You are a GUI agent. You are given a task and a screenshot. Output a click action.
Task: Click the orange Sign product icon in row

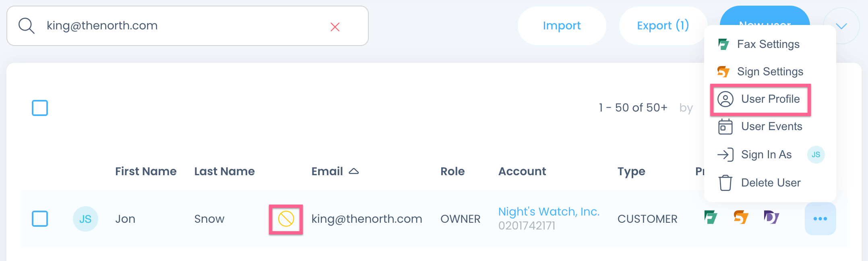pyautogui.click(x=741, y=217)
